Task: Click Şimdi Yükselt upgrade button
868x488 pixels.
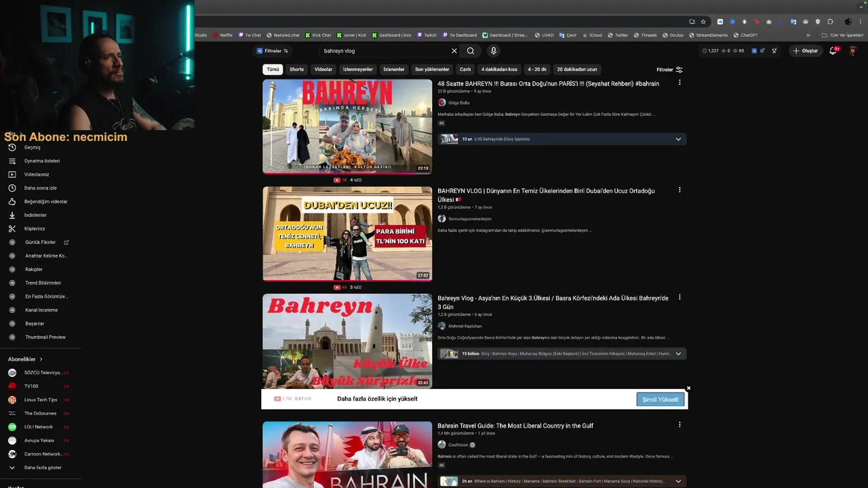Action: click(x=660, y=399)
